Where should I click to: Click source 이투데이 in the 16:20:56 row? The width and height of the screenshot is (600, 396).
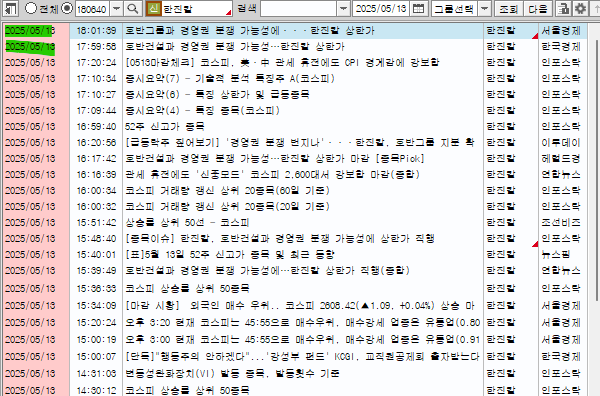[x=561, y=143]
